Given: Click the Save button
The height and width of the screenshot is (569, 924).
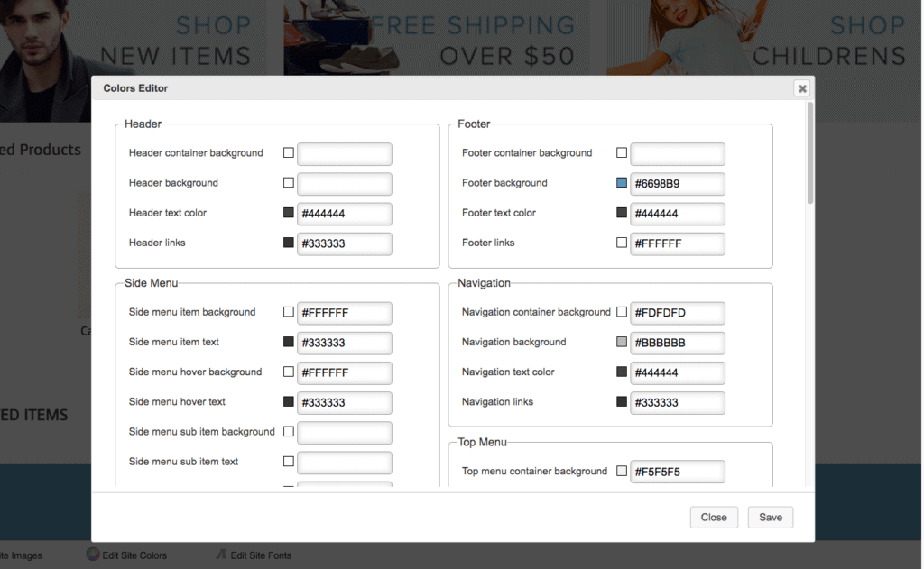Looking at the screenshot, I should (771, 518).
